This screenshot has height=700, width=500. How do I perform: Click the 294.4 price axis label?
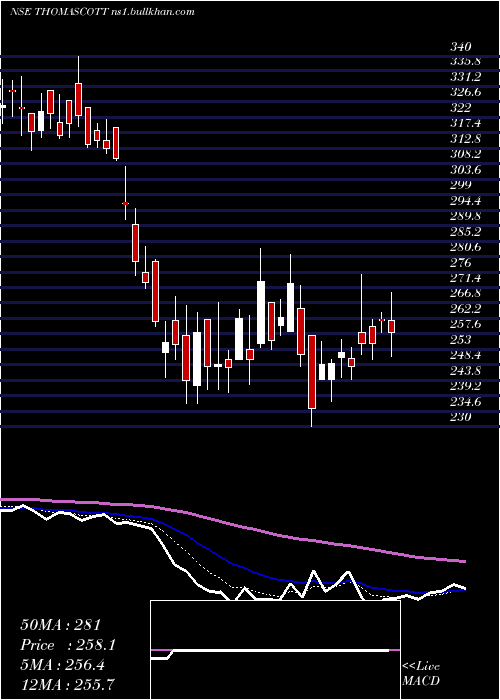(465, 201)
